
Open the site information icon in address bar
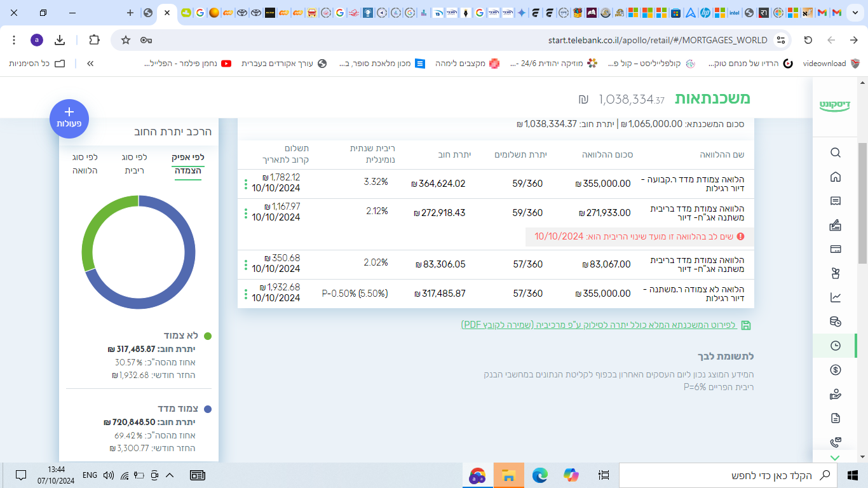782,40
